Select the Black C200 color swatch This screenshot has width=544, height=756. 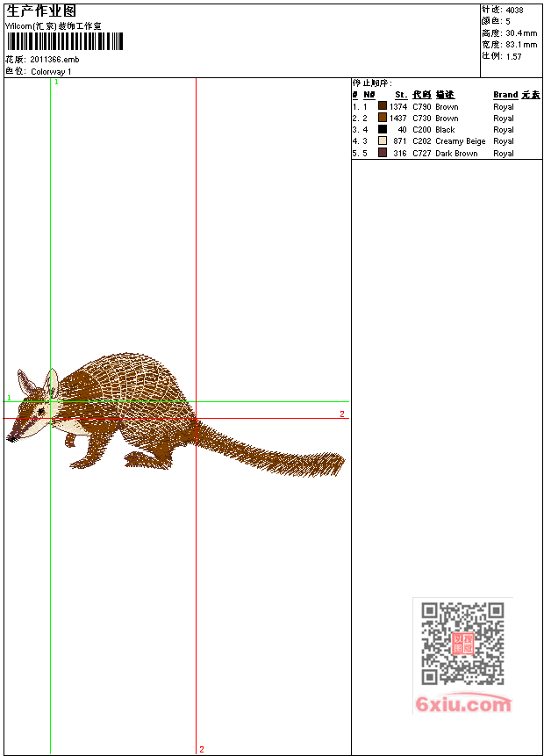tap(383, 129)
